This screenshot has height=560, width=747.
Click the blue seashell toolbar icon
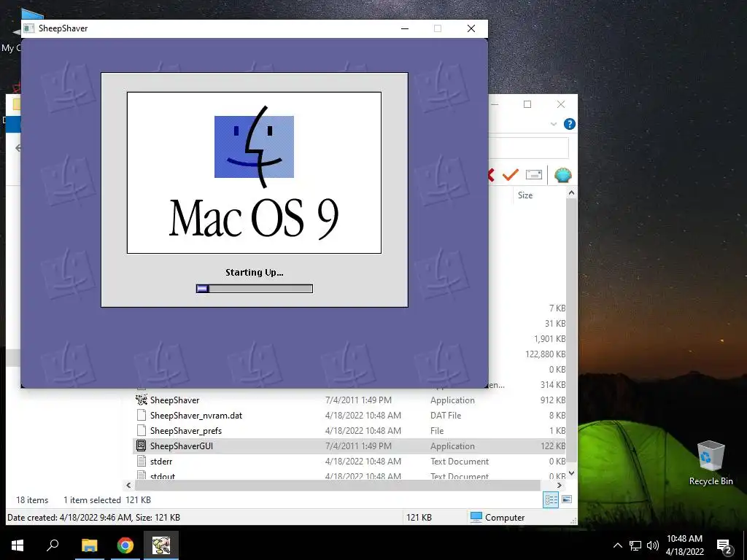(562, 175)
